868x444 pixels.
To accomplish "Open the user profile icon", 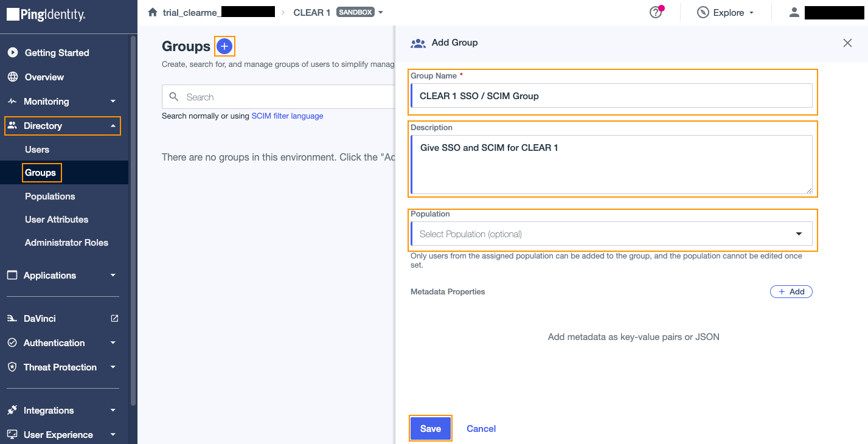I will pos(794,12).
